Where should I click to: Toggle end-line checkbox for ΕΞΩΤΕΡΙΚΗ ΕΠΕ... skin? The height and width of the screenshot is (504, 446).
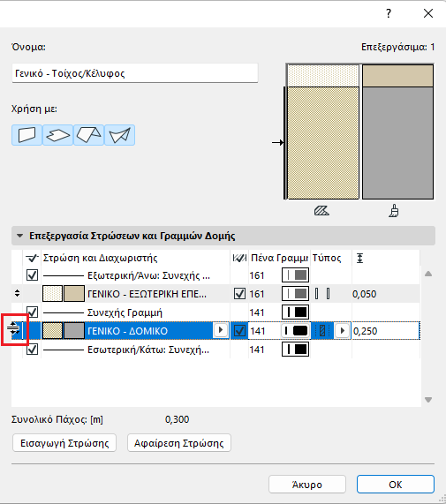pyautogui.click(x=239, y=294)
